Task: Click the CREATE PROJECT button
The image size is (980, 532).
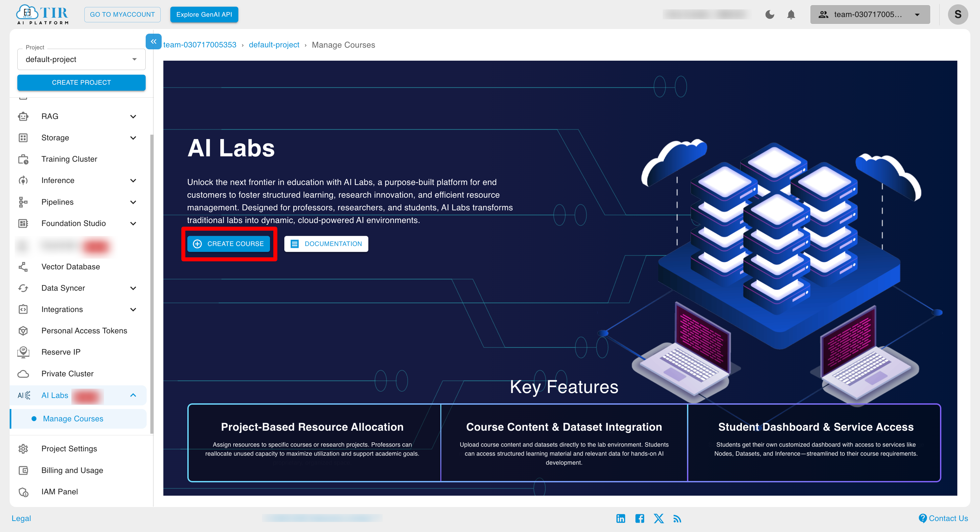Action: pyautogui.click(x=81, y=83)
